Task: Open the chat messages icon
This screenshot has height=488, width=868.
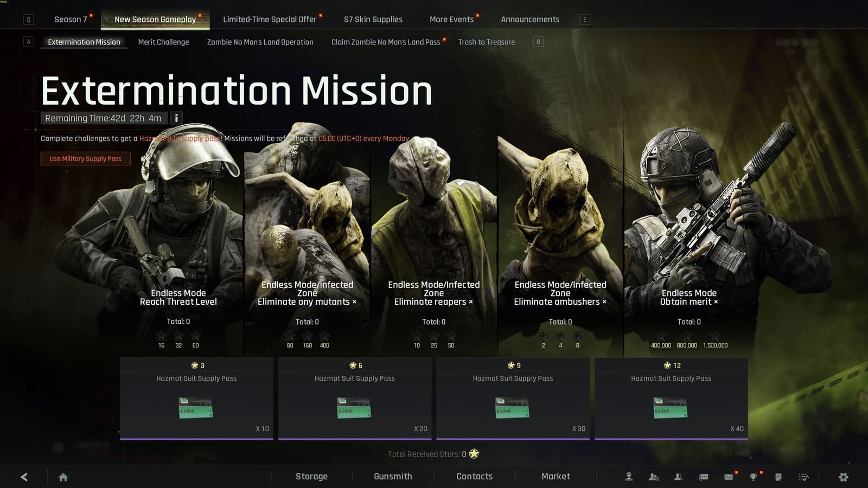Action: [x=704, y=477]
